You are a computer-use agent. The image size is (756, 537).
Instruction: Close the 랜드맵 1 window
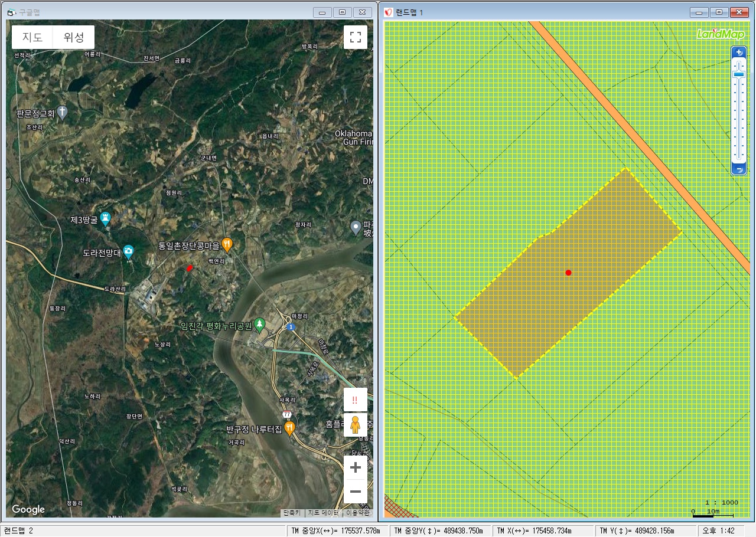pos(739,12)
